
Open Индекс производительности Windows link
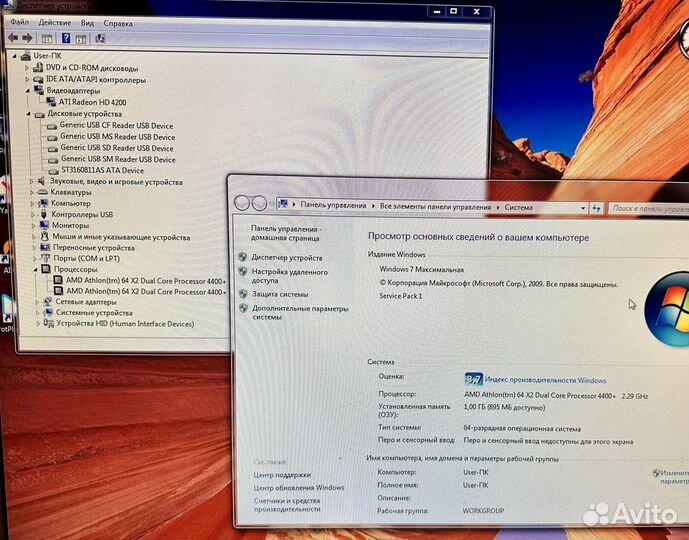click(545, 380)
